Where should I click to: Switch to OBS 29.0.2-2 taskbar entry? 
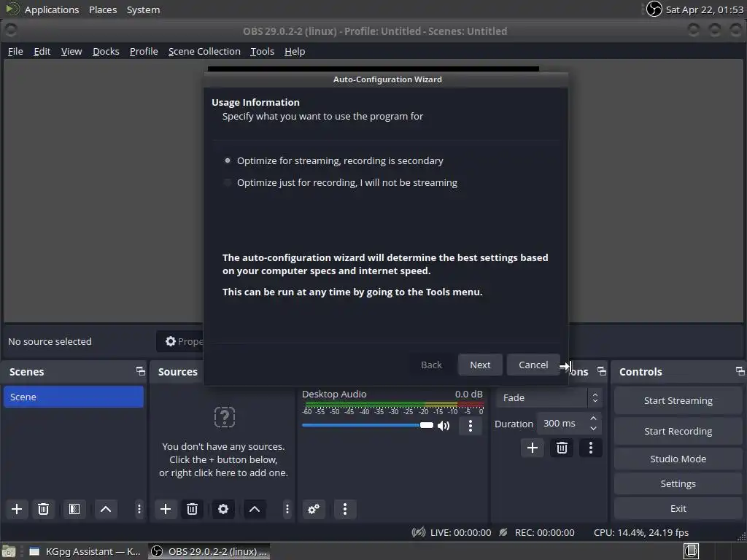tap(209, 551)
